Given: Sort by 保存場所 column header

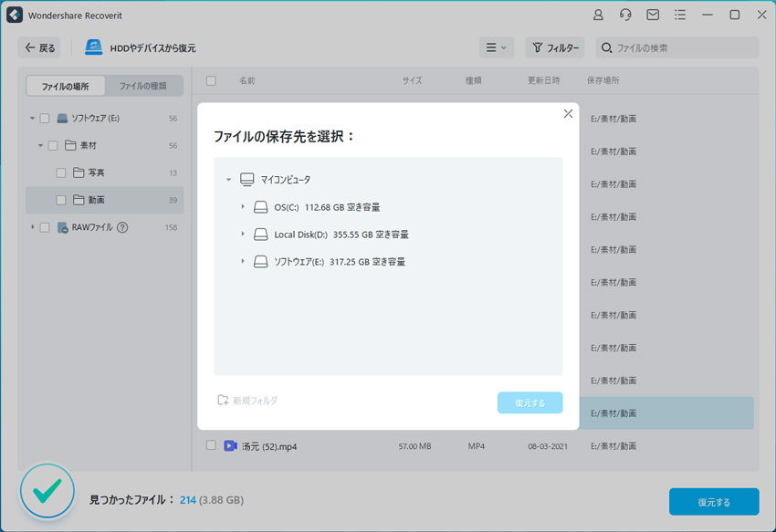Looking at the screenshot, I should pos(603,80).
